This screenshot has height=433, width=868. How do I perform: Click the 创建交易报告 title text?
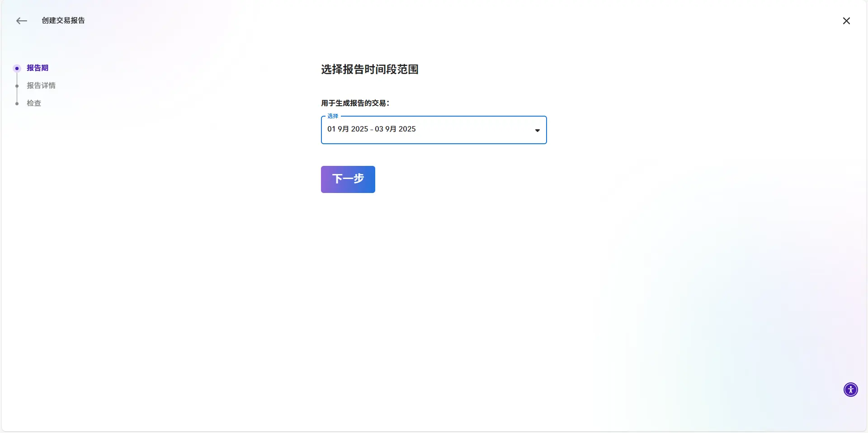[63, 20]
